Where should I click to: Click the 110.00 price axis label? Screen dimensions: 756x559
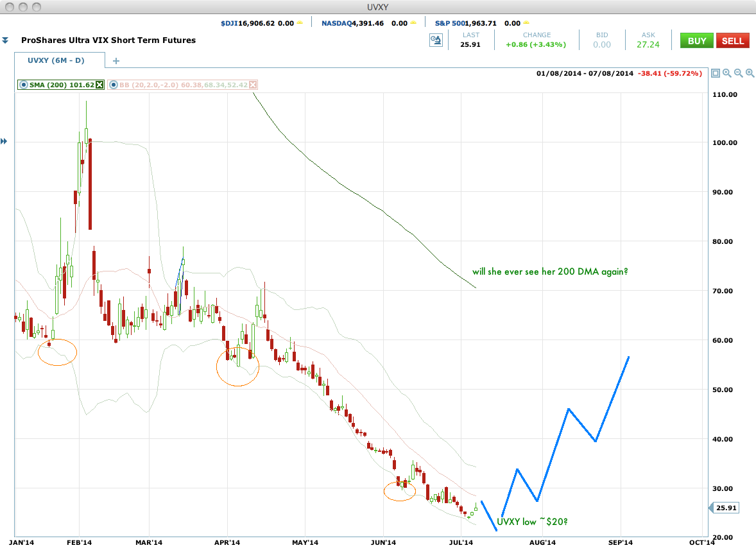[725, 94]
